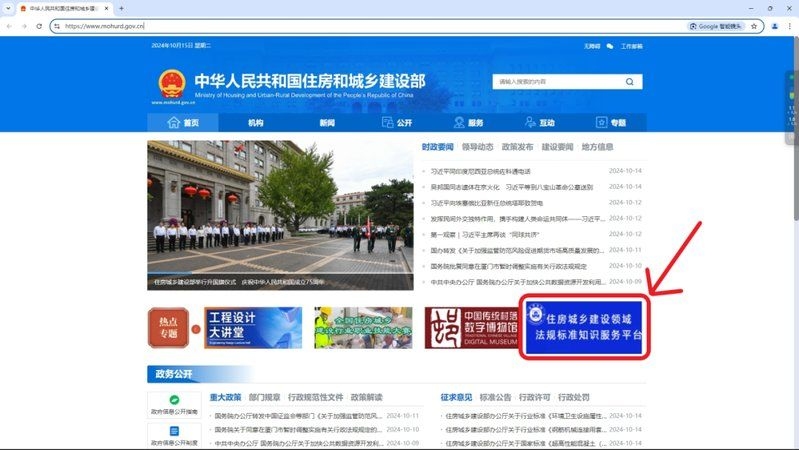The height and width of the screenshot is (450, 799).
Task: Switch to the 行政规范性文件 tab
Action: 315,398
